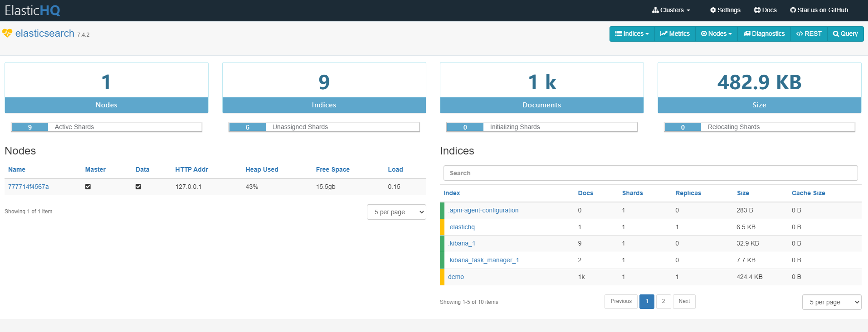This screenshot has width=868, height=332.
Task: Open the demo index
Action: [x=456, y=277]
